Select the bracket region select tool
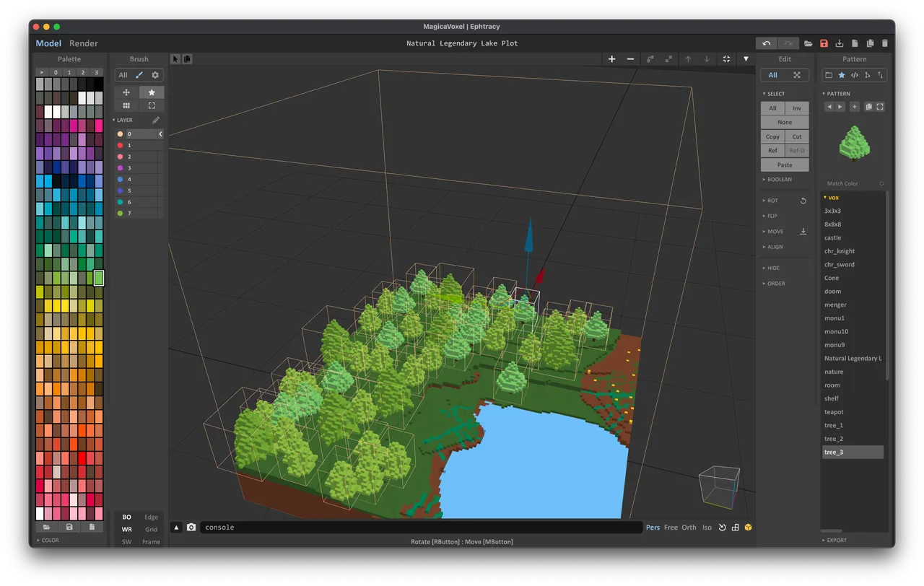Viewport: 924px width, 586px height. (x=152, y=105)
